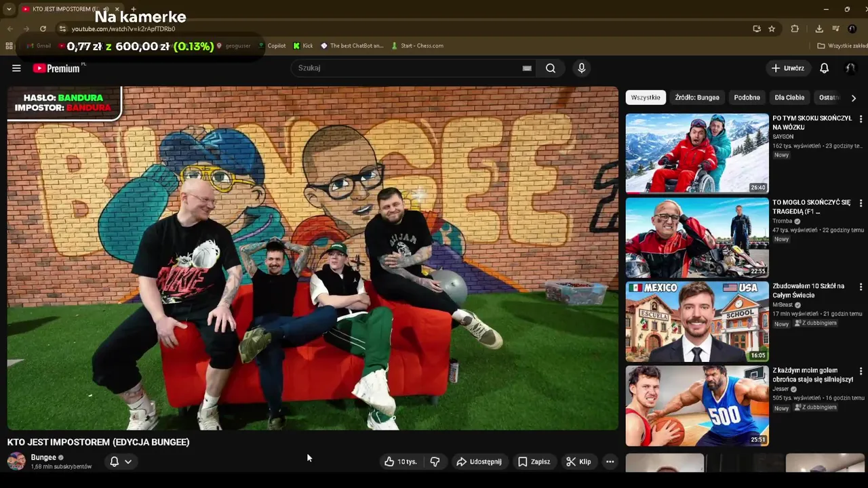This screenshot has height=488, width=868.
Task: Like the video with 10 tys.
Action: [400, 462]
